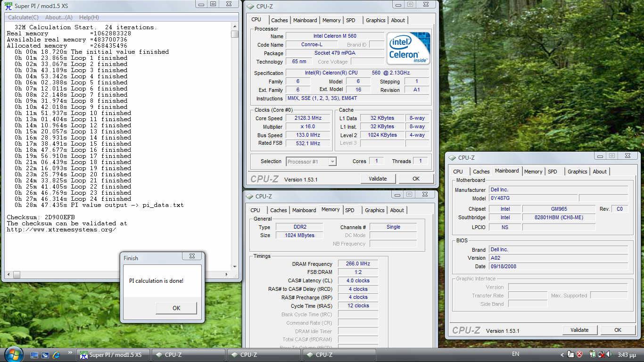Image resolution: width=644 pixels, height=362 pixels.
Task: Open CPU tab in the Memory CPU-Z window
Action: point(256,210)
